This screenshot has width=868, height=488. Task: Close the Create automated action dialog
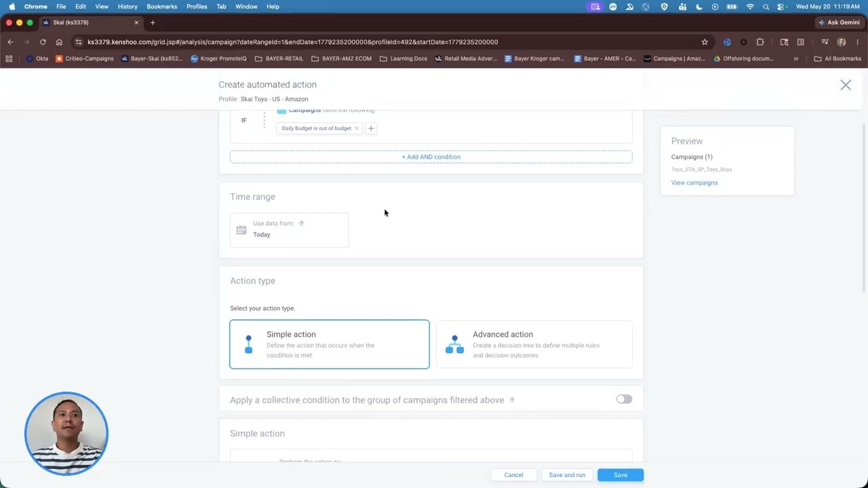[846, 85]
